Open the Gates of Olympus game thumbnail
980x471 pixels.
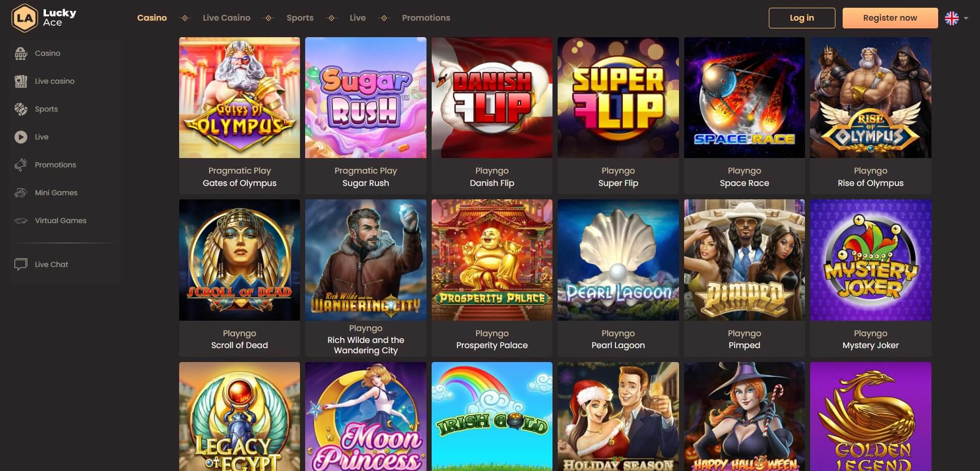click(240, 98)
